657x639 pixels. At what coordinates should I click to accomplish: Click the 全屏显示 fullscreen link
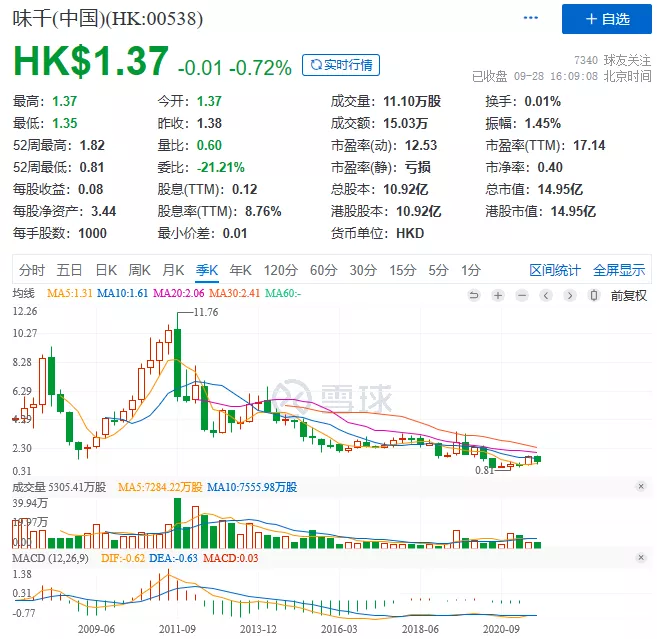point(619,270)
